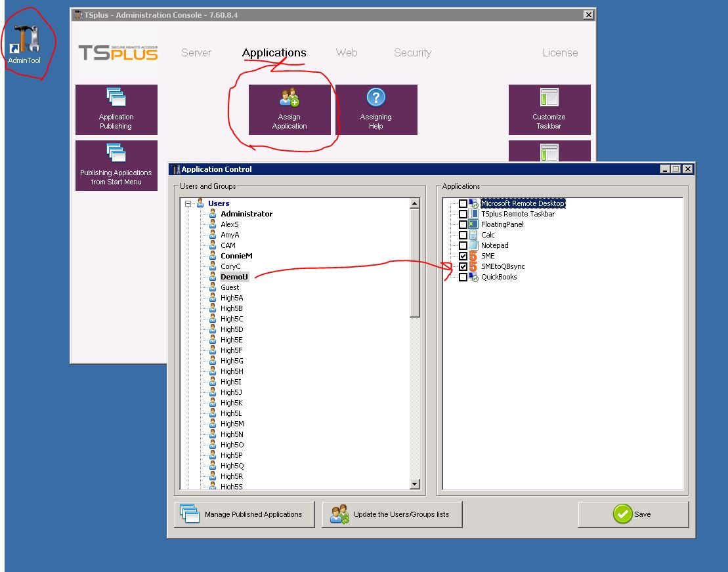Click the TSplus logo
The image size is (728, 572).
tap(118, 53)
